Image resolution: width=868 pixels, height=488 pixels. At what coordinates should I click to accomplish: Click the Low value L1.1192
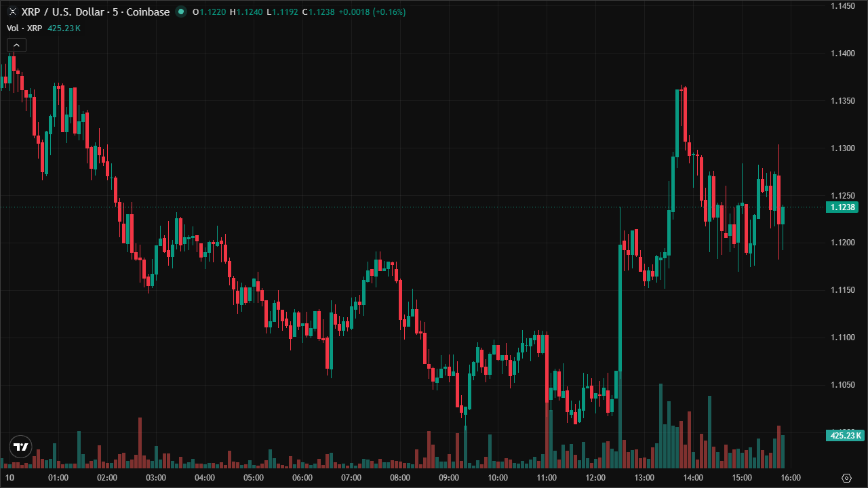coord(281,12)
